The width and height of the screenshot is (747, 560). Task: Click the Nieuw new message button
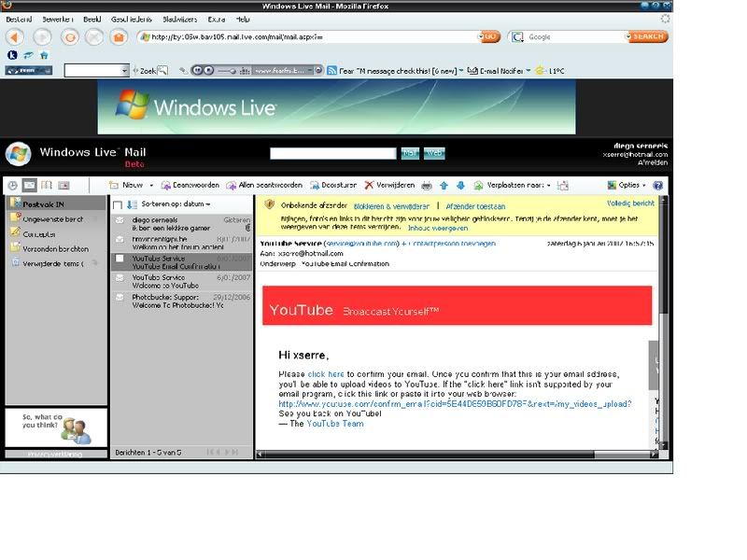[x=126, y=185]
